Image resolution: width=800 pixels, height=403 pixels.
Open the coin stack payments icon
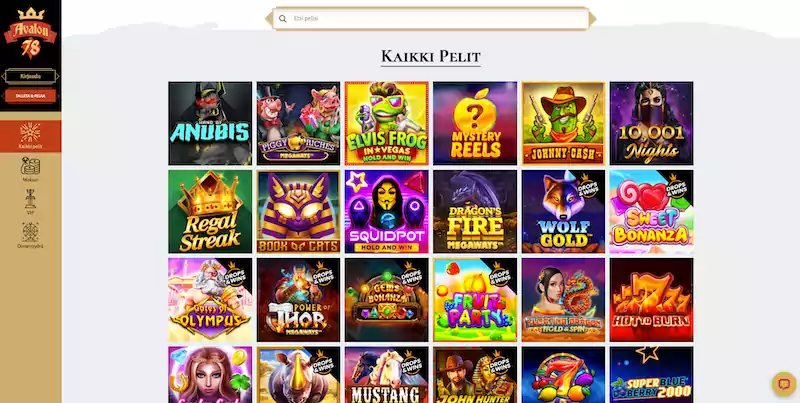tap(30, 166)
